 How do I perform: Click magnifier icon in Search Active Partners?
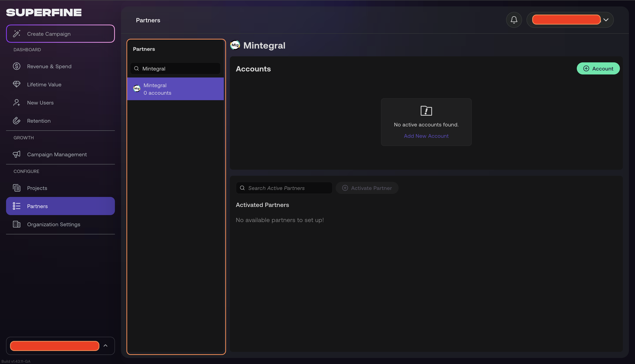242,188
